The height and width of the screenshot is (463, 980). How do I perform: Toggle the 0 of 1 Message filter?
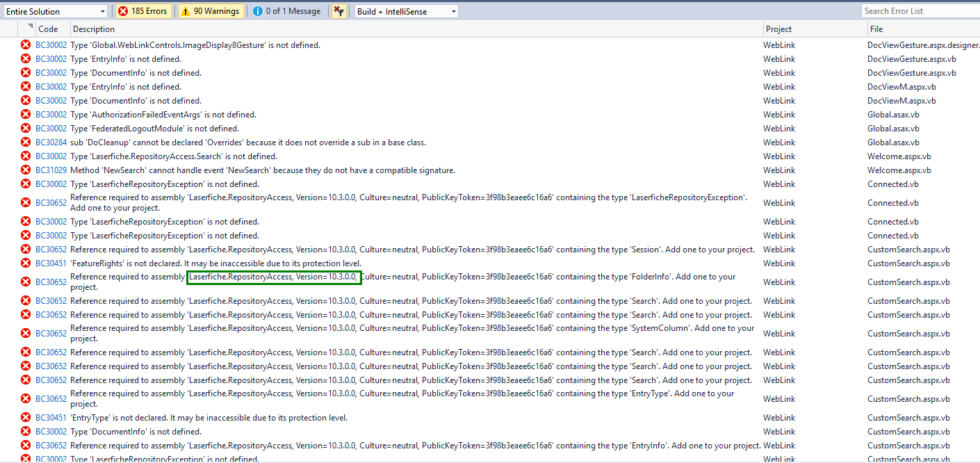pyautogui.click(x=287, y=11)
